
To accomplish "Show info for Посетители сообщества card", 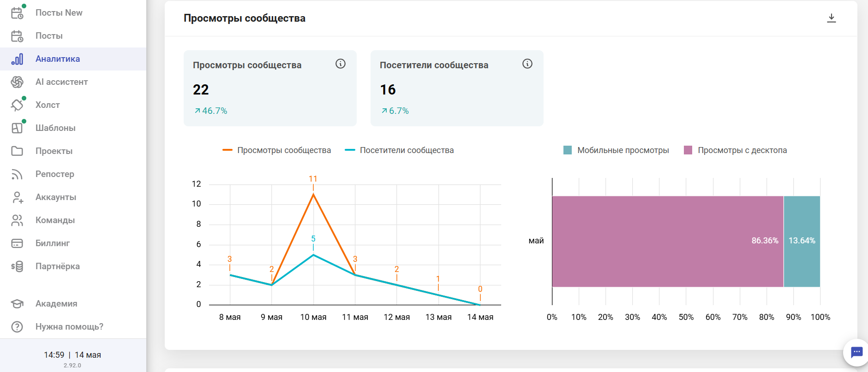I will [x=527, y=64].
